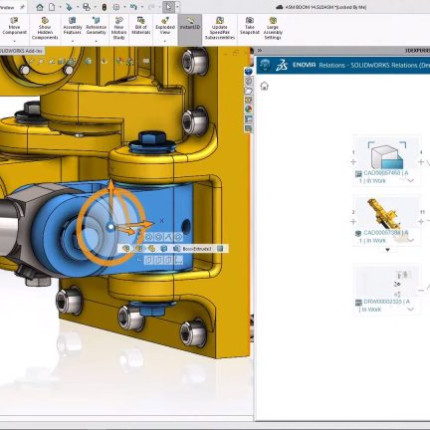Expand the Reference Geometry dropdown arrow
430x430 pixels.
click(x=96, y=41)
